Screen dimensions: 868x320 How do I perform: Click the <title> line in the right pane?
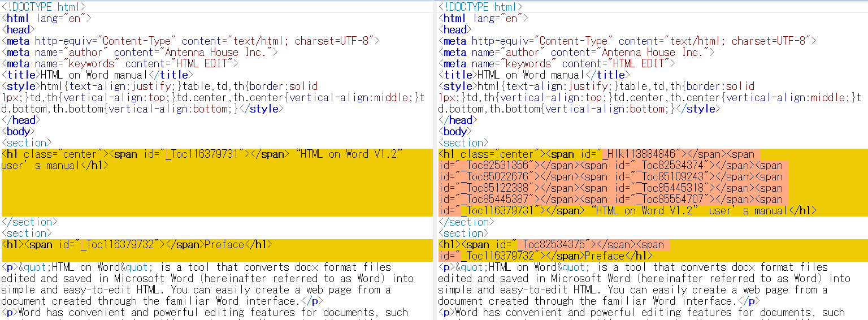(x=534, y=75)
